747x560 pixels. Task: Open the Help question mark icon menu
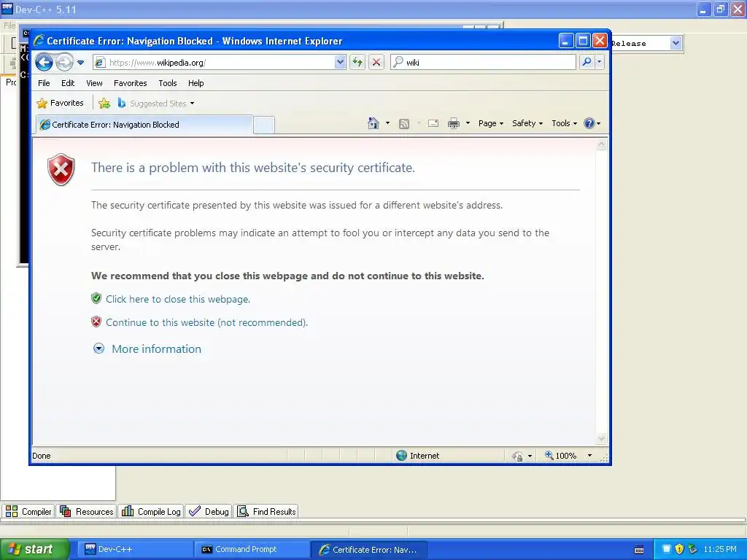coord(592,123)
